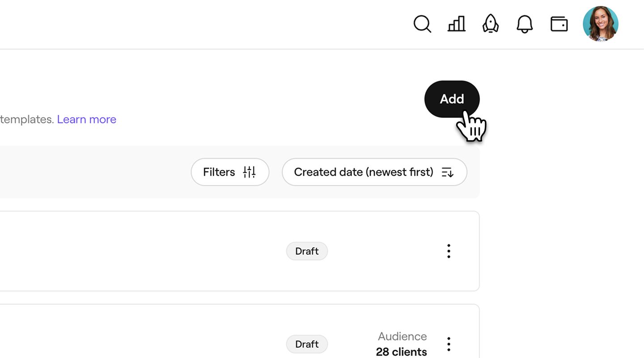Screen dimensions: 644x358
Task: Click the sliders icon beside Filters
Action: click(x=249, y=172)
